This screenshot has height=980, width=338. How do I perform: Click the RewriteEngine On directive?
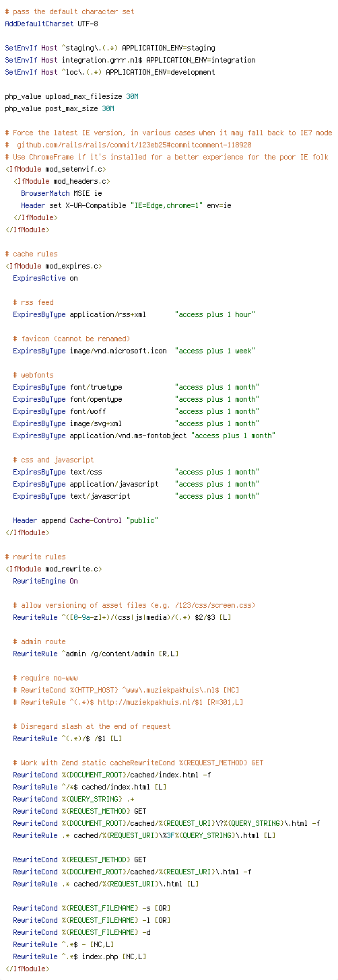pos(45,581)
